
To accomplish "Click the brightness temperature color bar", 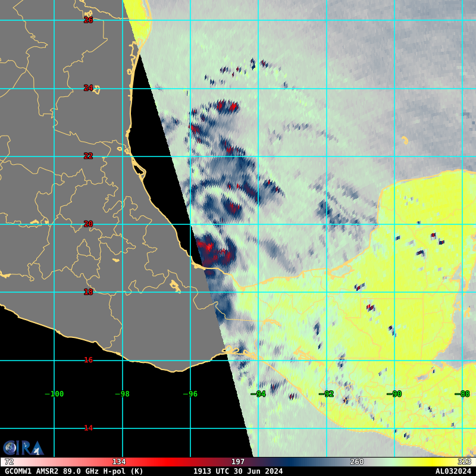I will point(238,462).
